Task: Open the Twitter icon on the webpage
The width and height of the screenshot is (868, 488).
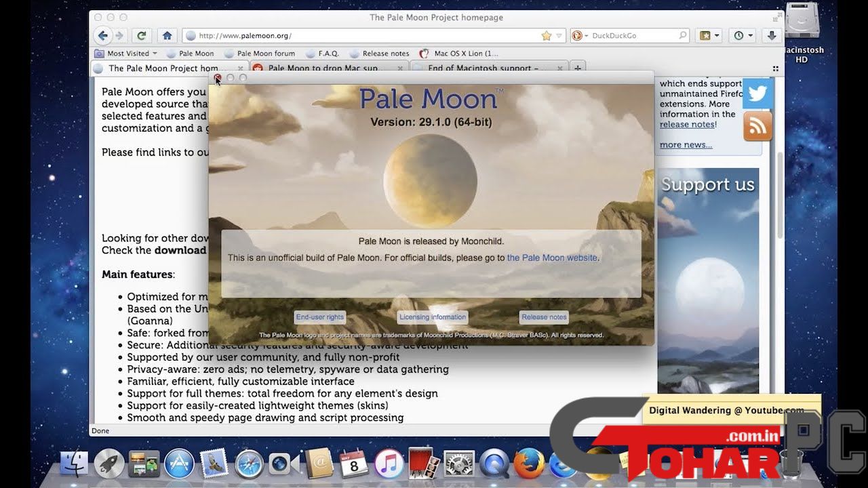Action: (757, 93)
